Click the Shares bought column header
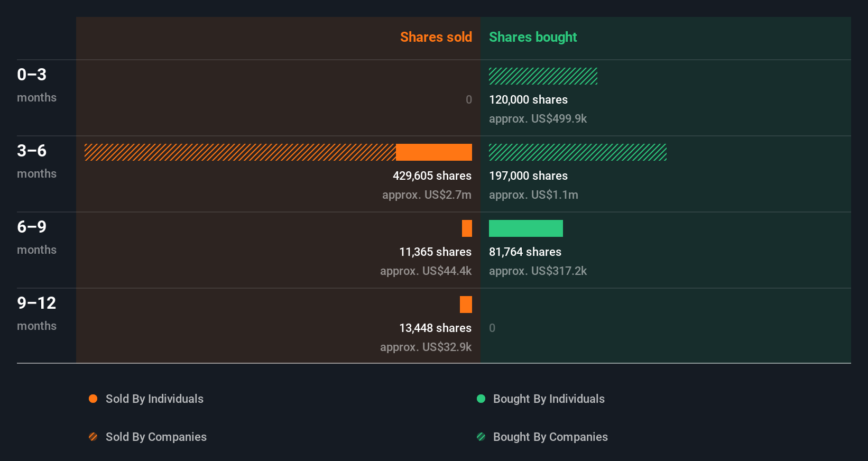 coord(533,37)
